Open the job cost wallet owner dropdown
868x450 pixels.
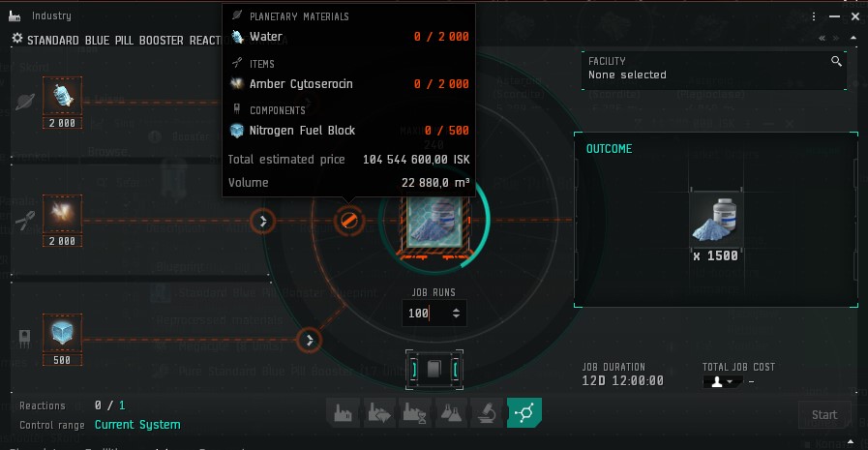tap(723, 381)
